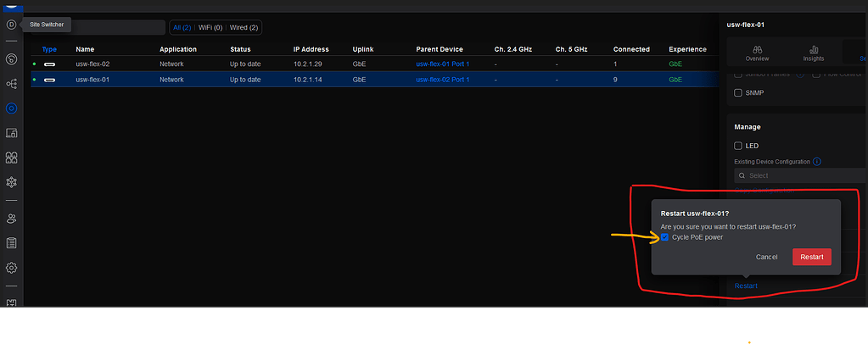Cancel the restart dialog
This screenshot has height=344, width=868.
(x=767, y=258)
